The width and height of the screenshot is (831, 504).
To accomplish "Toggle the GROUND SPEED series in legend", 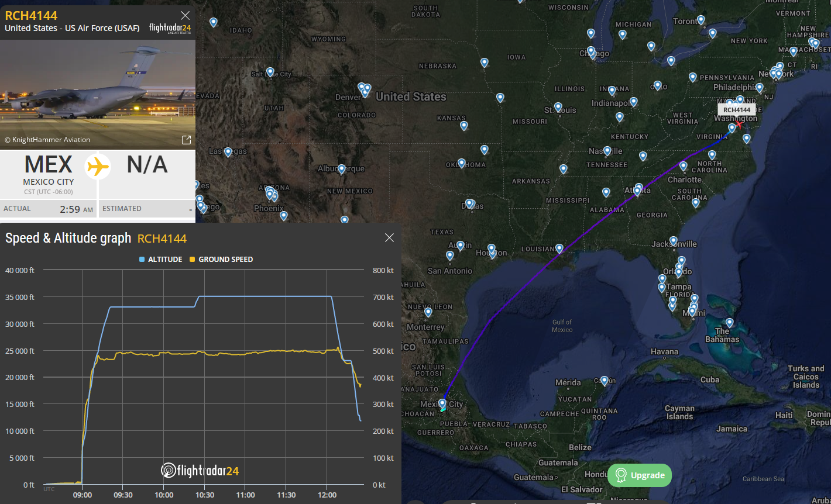I will coord(221,259).
